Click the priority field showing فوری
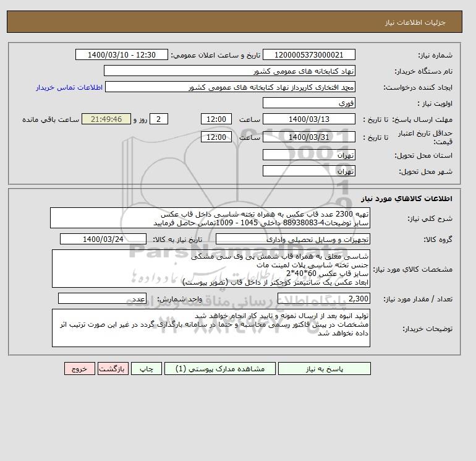The height and width of the screenshot is (461, 476). point(308,103)
